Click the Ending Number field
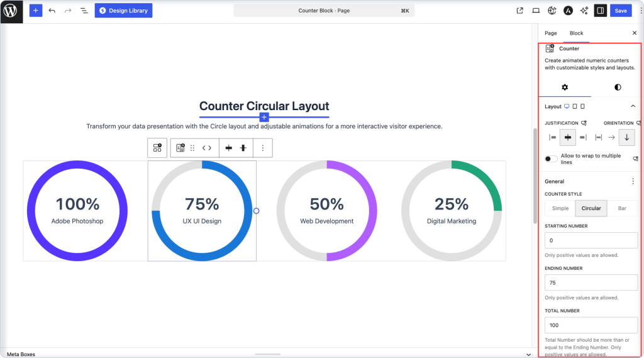Screen dimensions: 644x358 pos(591,282)
